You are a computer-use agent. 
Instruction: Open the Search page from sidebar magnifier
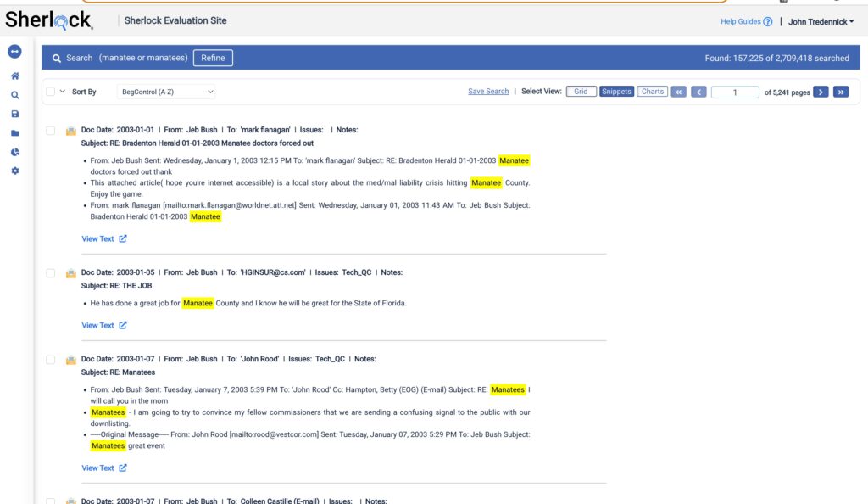tap(14, 95)
